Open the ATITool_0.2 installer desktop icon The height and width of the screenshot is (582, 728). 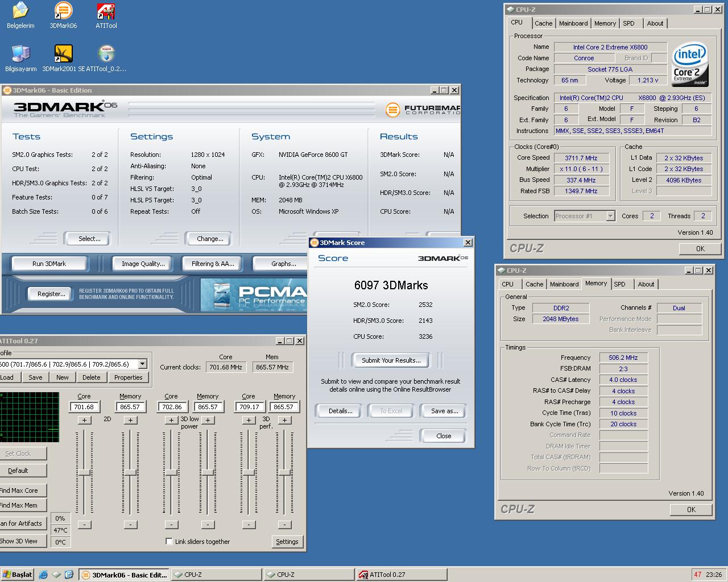tap(106, 58)
